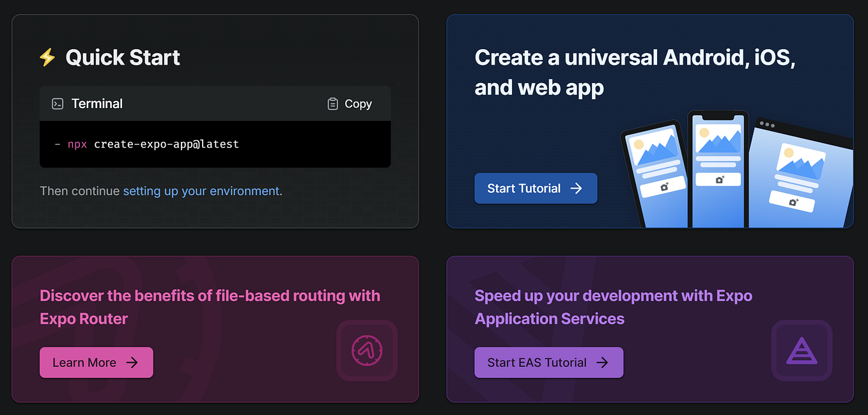The height and width of the screenshot is (415, 868).
Task: Click the Quick Start heading
Action: (x=121, y=58)
